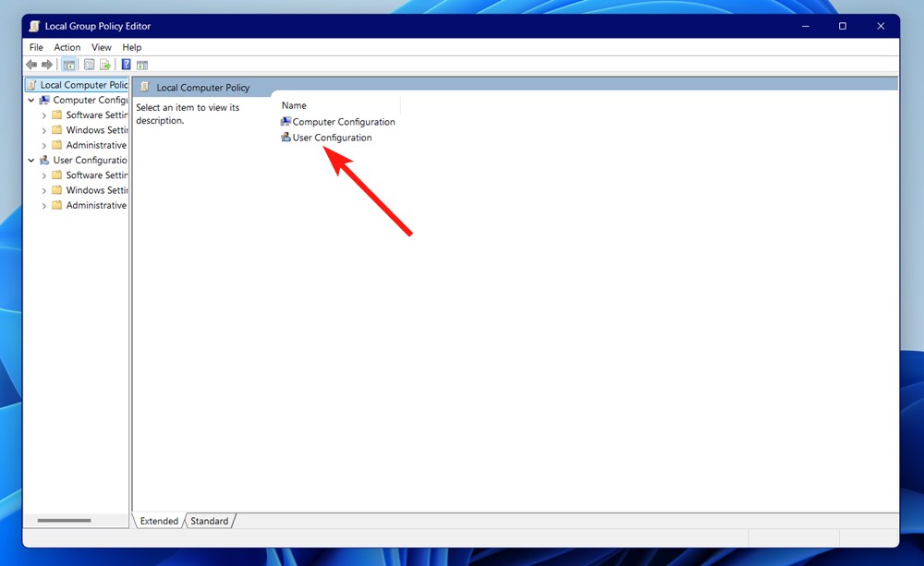Select Computer Configuration text in details list
924x566 pixels.
point(344,121)
